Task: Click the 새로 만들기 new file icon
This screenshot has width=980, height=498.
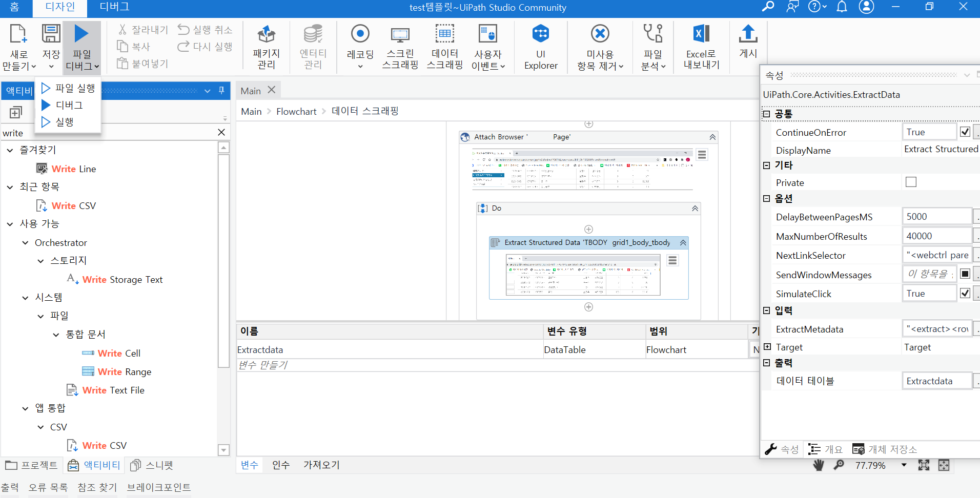Action: tap(18, 34)
